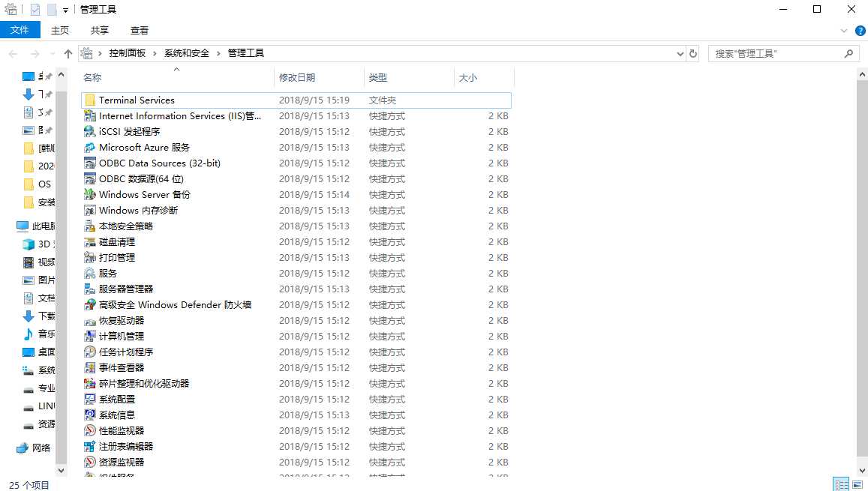Click the ODBC 数据源(64 位) icon
This screenshot has width=868, height=491.
pyautogui.click(x=90, y=178)
